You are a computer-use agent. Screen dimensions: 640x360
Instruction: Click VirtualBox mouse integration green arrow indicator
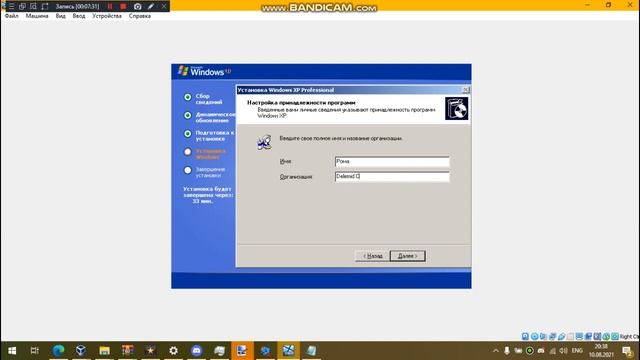point(606,336)
